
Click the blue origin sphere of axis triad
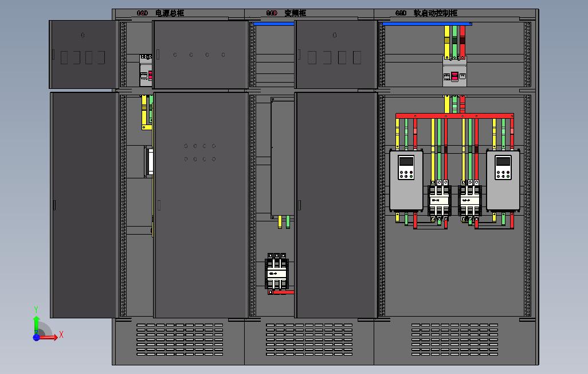point(36,337)
